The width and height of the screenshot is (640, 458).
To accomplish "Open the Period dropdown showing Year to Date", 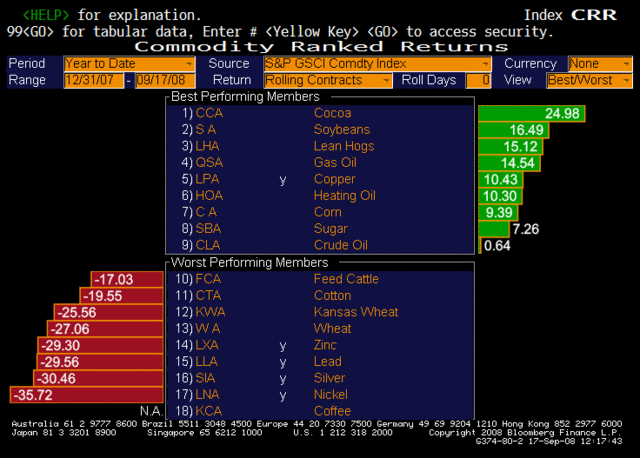I will [x=112, y=63].
